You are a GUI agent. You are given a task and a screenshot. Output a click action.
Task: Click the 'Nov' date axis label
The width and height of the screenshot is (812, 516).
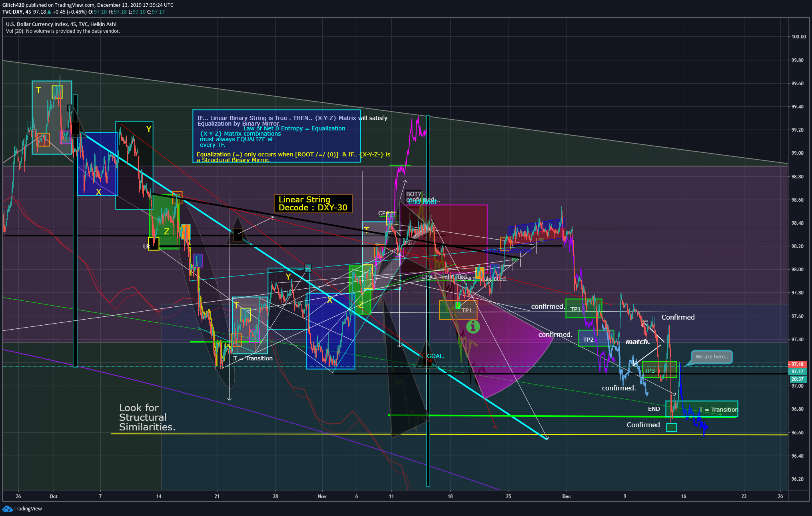(322, 496)
